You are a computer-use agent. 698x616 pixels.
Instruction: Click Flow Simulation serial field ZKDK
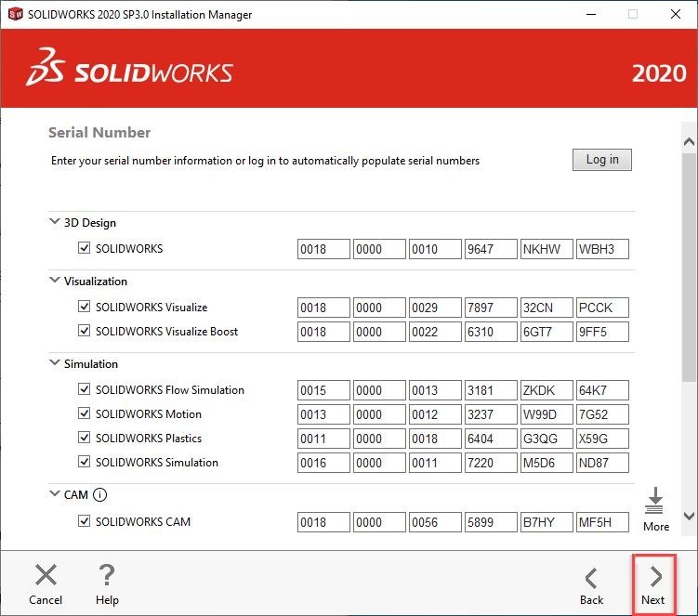(547, 390)
